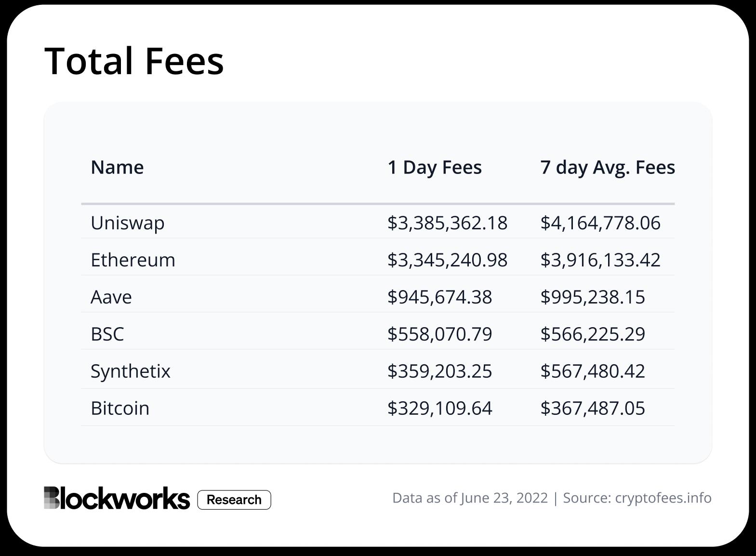Screen dimensions: 756x556
Task: Click Uniswap's 1 day fee $3,385,362.18
Action: coord(447,223)
